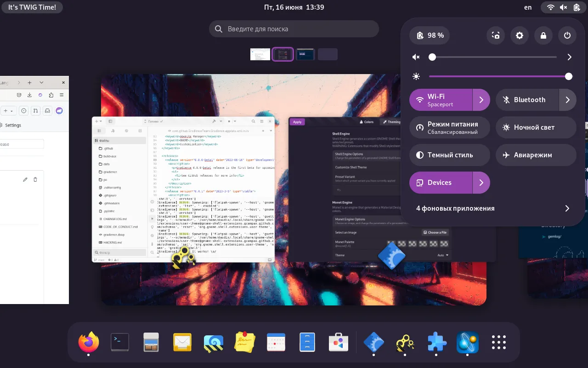Open system settings via gear icon
Screen dimensions: 588x368
point(520,35)
